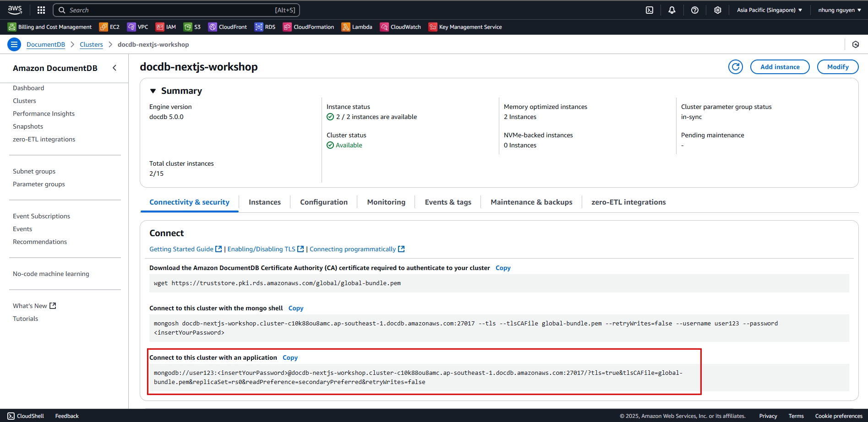The image size is (868, 422).
Task: Switch to the Configuration tab
Action: pyautogui.click(x=324, y=202)
